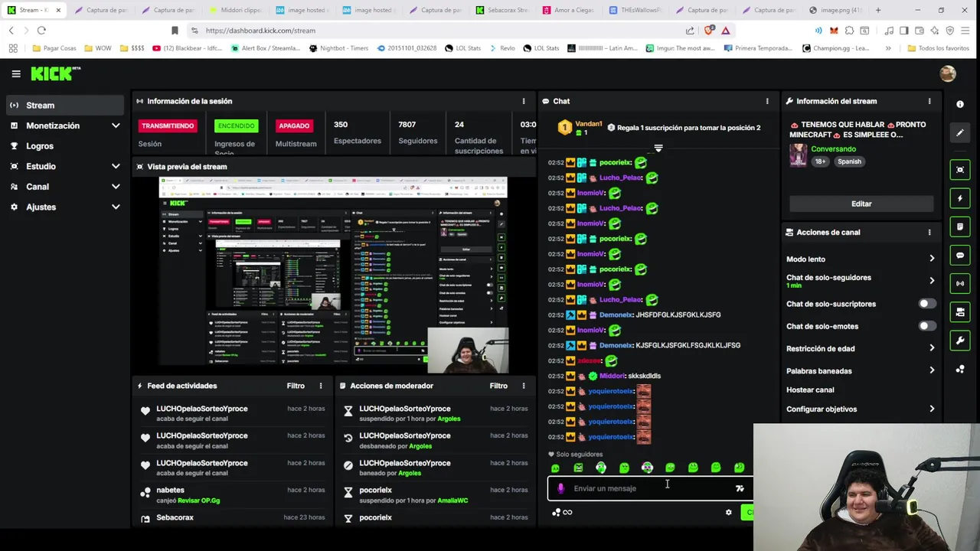Click Hostear canal action
Image resolution: width=980 pixels, height=551 pixels.
(810, 390)
